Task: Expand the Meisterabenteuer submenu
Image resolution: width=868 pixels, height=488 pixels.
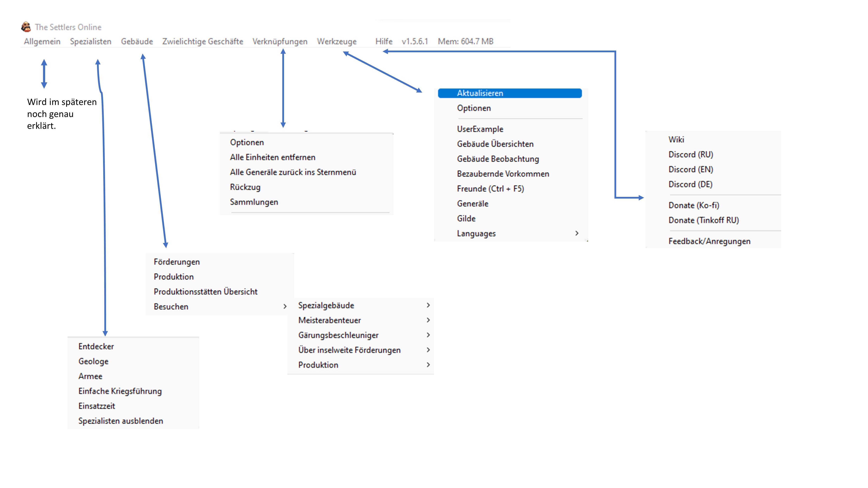Action: [330, 320]
